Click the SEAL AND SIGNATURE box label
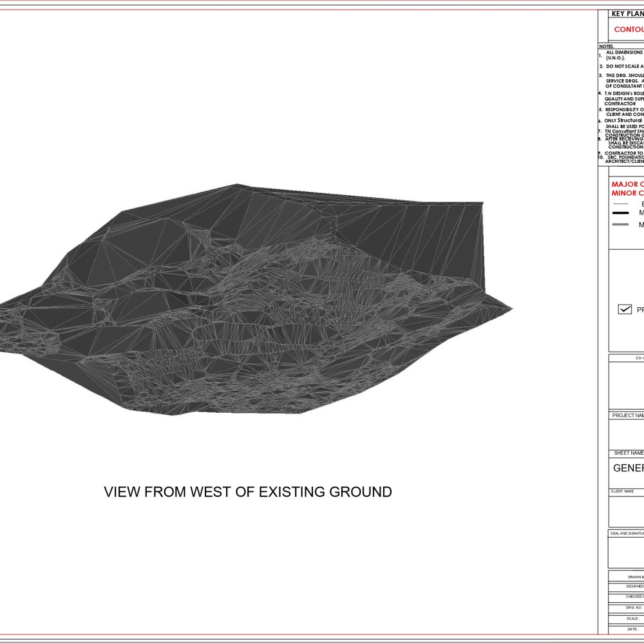 pos(627,533)
